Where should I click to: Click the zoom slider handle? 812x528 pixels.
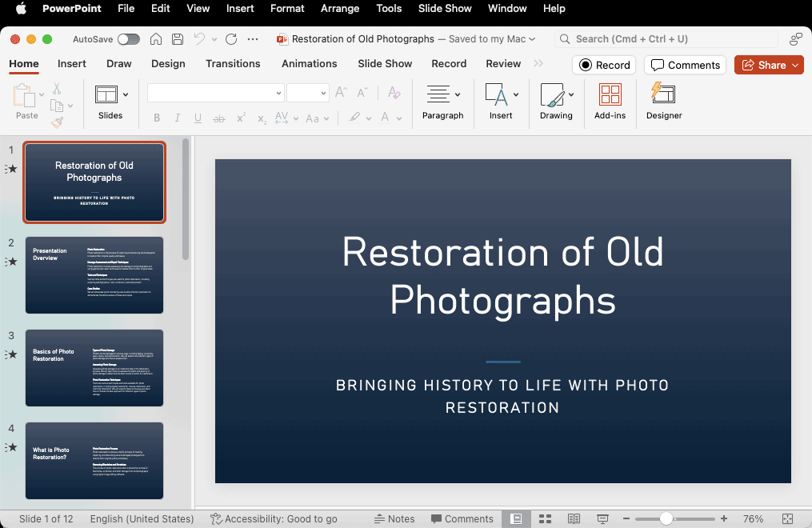pos(666,519)
